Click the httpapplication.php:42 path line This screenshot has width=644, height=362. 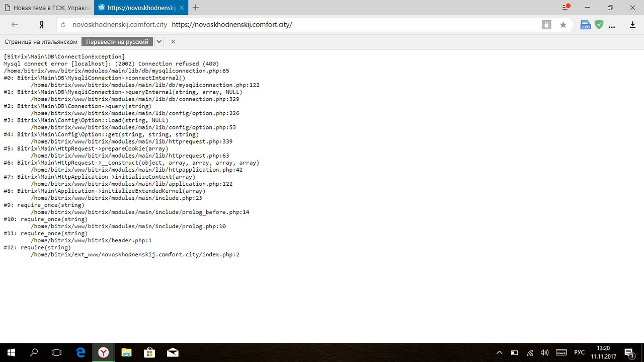pyautogui.click(x=136, y=170)
